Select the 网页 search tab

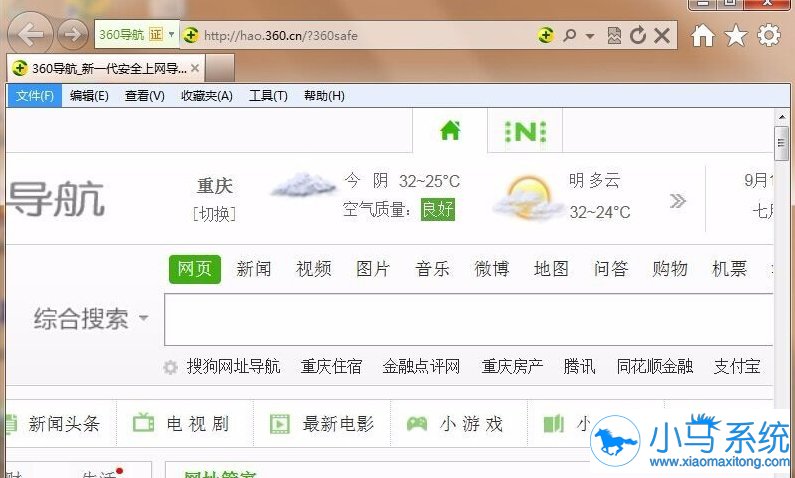point(195,269)
